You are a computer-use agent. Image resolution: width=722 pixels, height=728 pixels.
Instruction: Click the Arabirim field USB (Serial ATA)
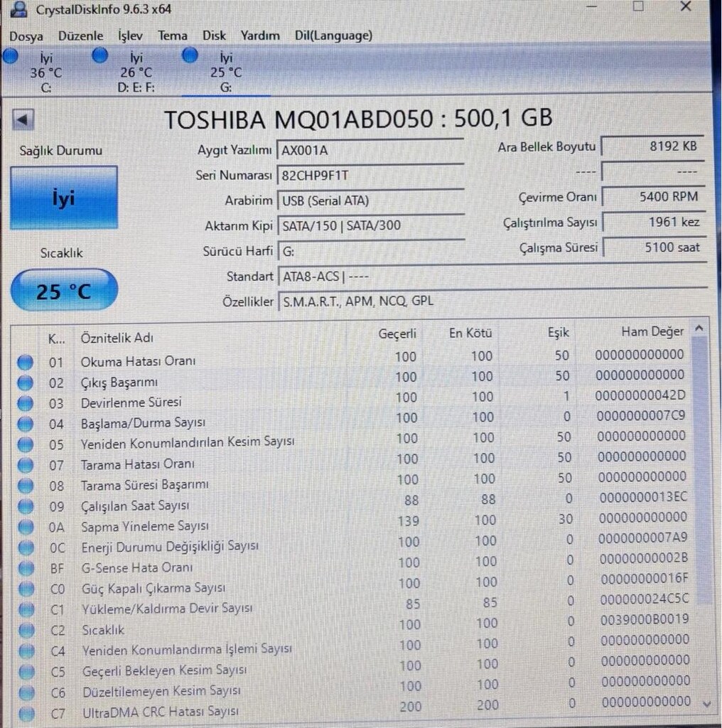pos(370,200)
